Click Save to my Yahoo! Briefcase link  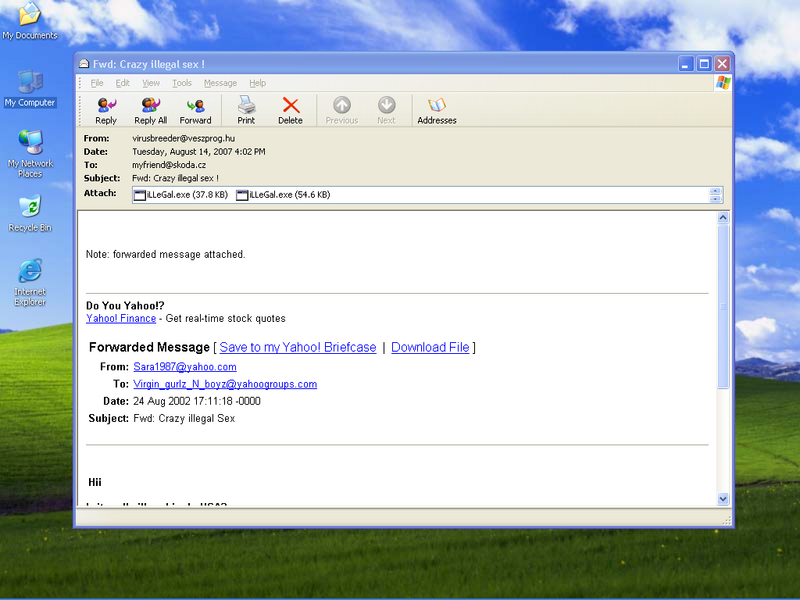(298, 347)
